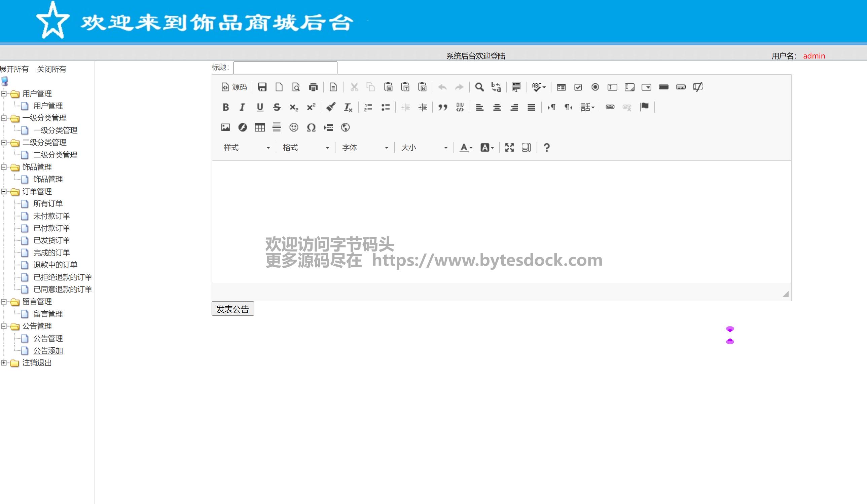Image resolution: width=867 pixels, height=504 pixels.
Task: Click the block quote icon
Action: pos(442,107)
